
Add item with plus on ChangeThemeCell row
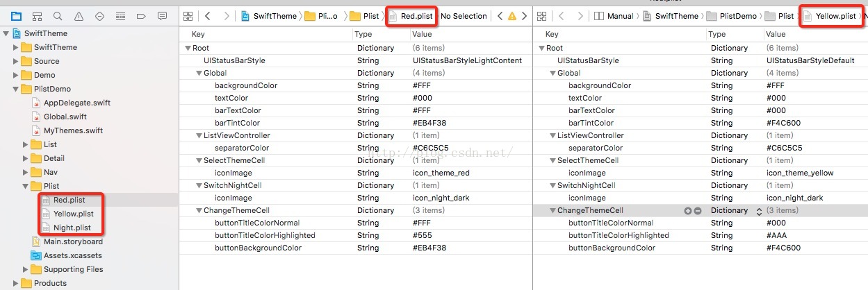coord(688,210)
